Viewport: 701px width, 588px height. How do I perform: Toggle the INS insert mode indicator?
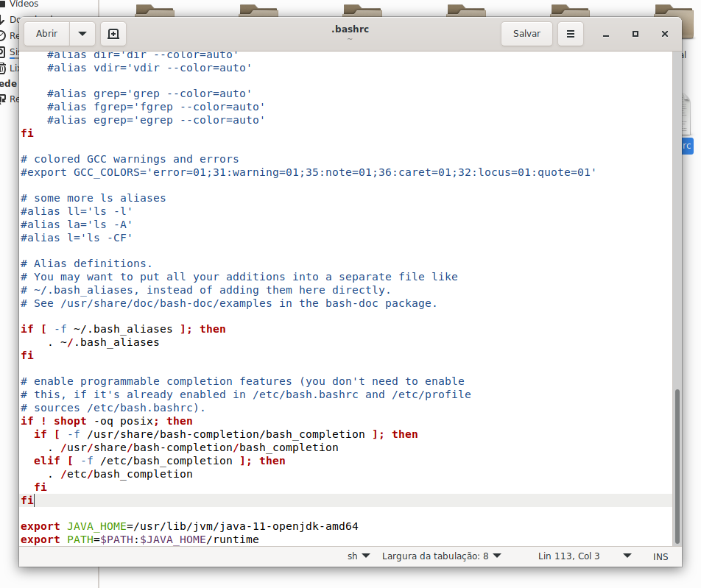[x=661, y=556]
